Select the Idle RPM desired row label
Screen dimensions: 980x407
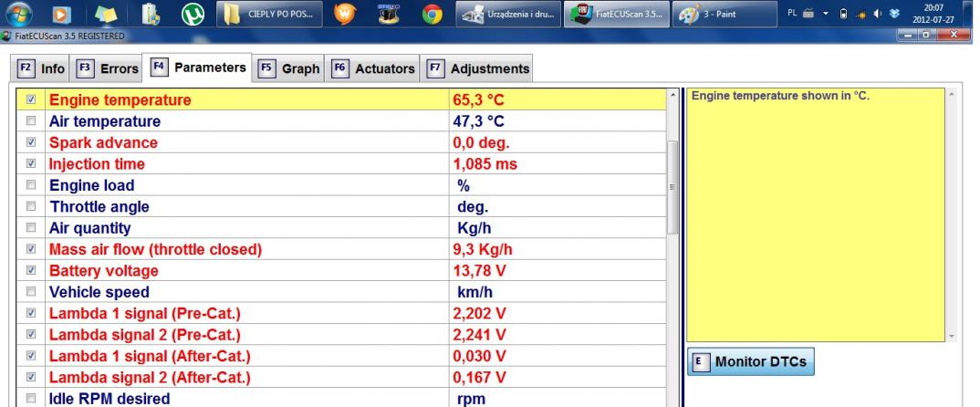(x=109, y=399)
